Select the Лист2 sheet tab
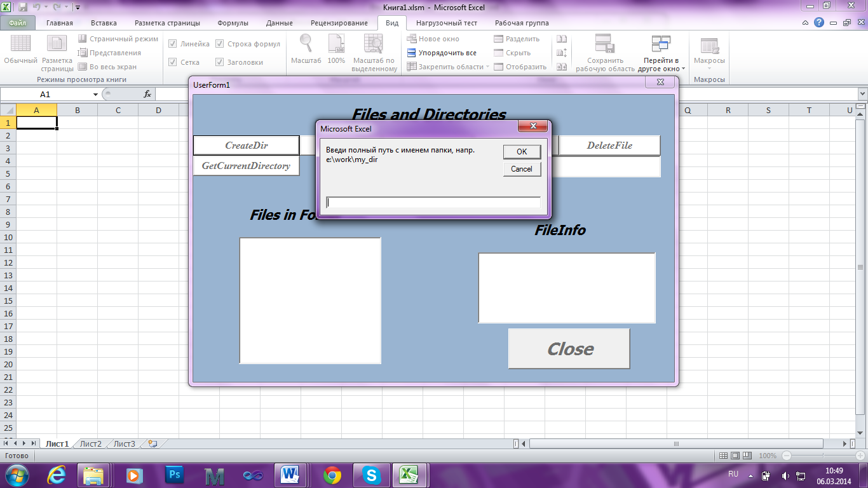868x488 pixels. point(91,444)
